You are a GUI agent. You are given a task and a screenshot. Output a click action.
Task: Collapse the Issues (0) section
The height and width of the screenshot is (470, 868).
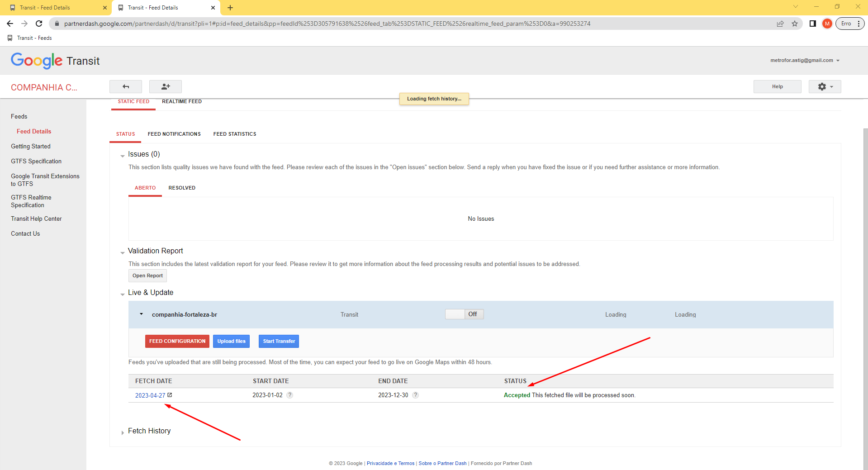[x=123, y=156]
